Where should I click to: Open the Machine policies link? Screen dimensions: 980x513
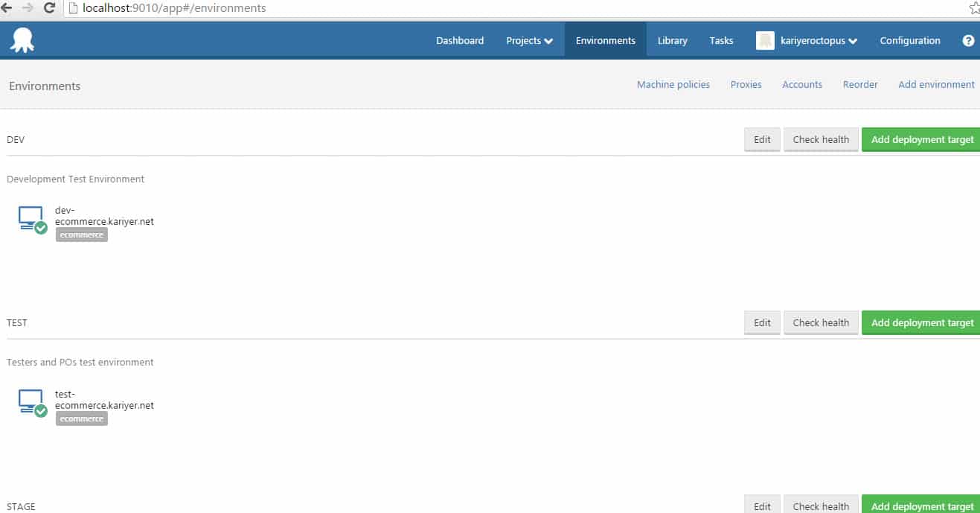[673, 85]
